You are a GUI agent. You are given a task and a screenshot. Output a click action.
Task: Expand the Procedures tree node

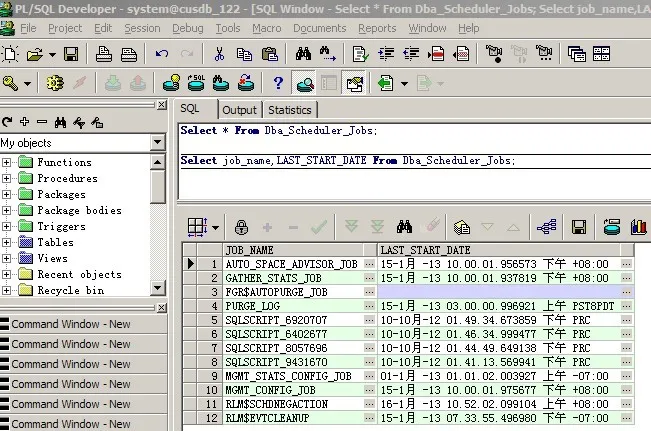pyautogui.click(x=6, y=178)
